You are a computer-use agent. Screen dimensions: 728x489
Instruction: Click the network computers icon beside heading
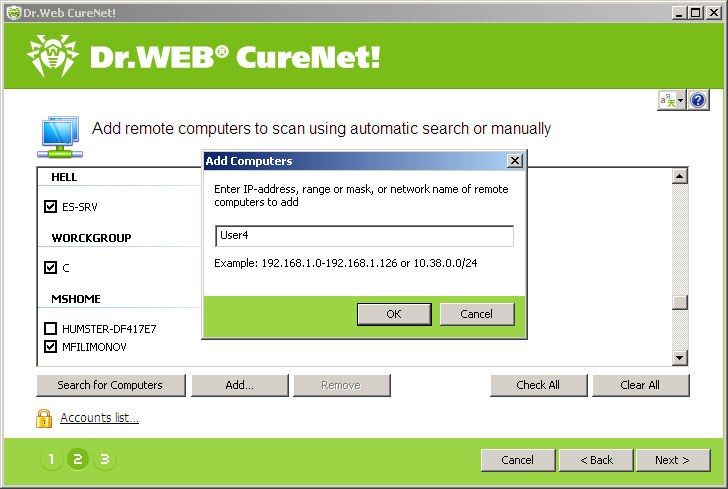(x=59, y=137)
